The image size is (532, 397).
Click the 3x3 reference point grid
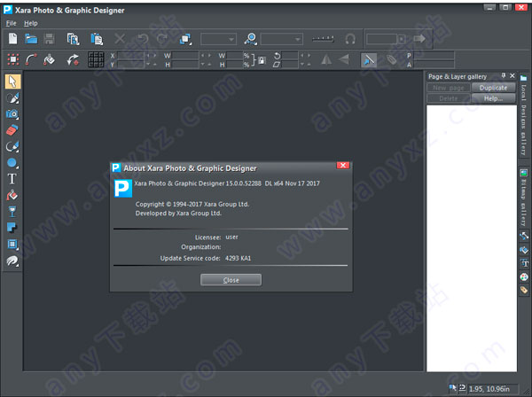[x=96, y=59]
